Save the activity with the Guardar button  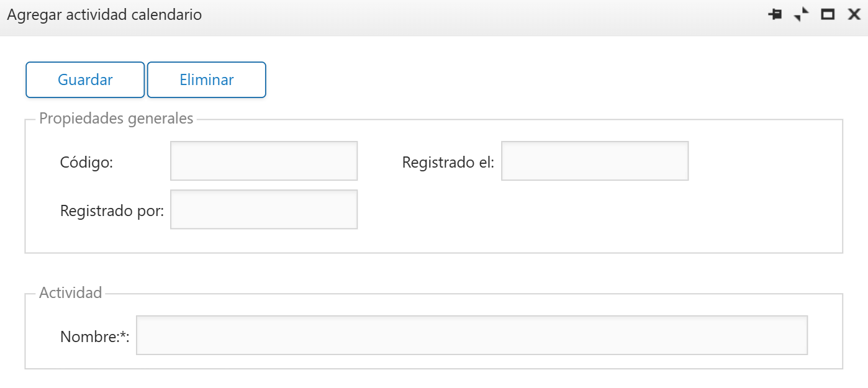click(x=85, y=79)
